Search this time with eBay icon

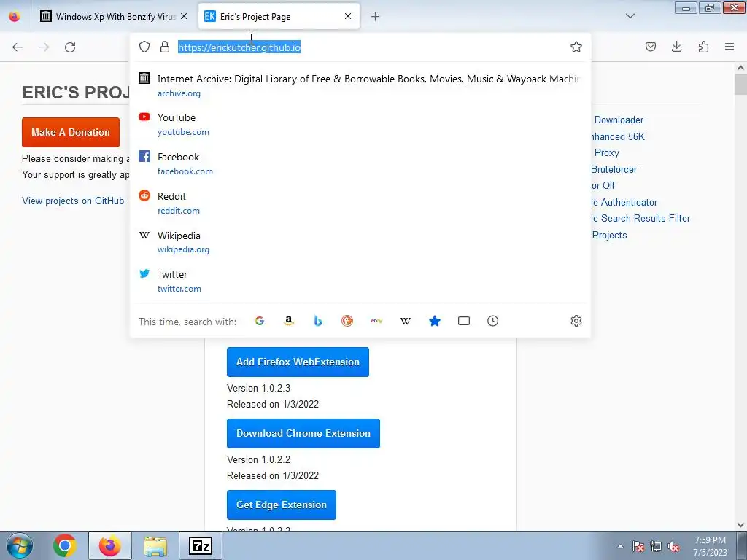pos(376,321)
